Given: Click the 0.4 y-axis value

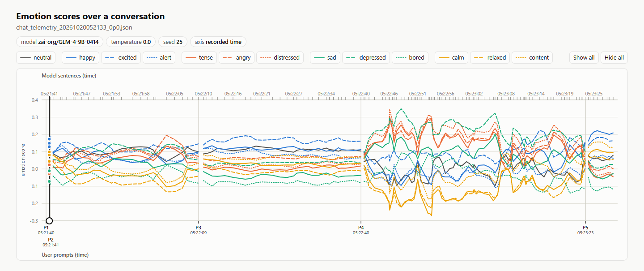Looking at the screenshot, I should click(x=35, y=100).
